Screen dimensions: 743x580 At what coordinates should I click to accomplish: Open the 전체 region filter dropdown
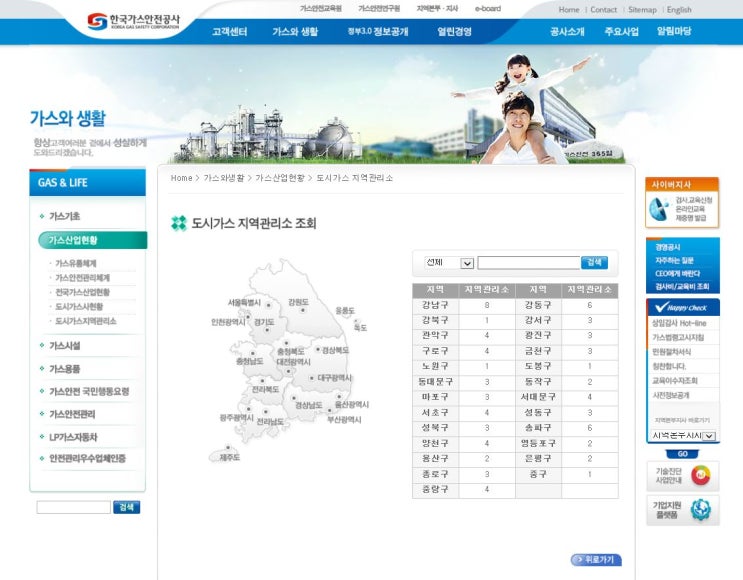[449, 263]
